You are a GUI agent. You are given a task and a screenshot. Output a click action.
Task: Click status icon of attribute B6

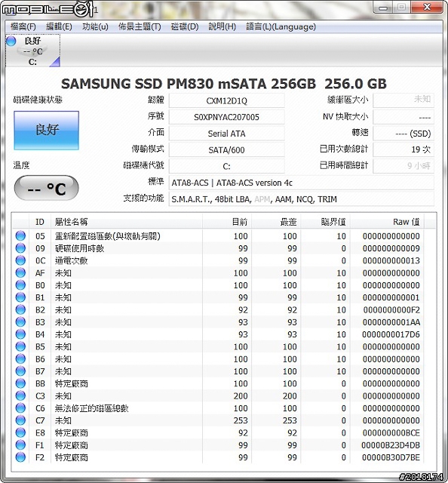click(20, 359)
